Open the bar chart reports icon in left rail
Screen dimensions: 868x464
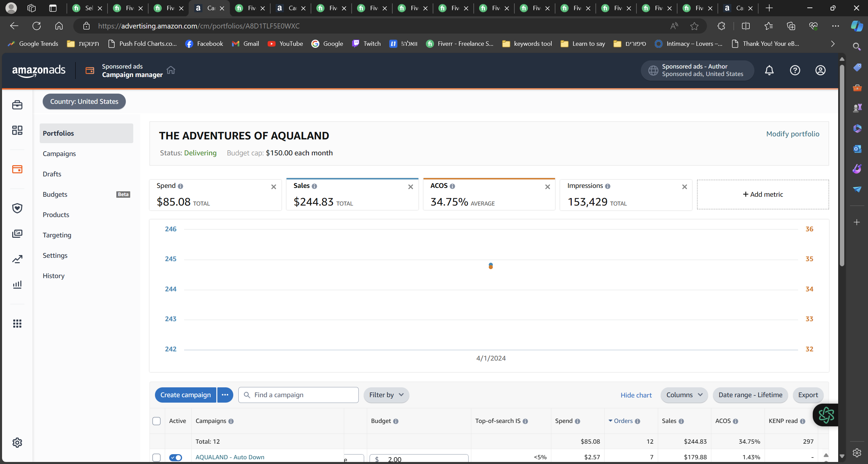click(x=17, y=285)
